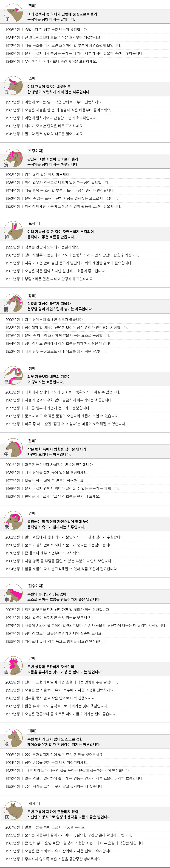Screen dimensions: 170x868
Task: Click the rat (쥐띠) zodiac icon
Action: [x=14, y=14]
